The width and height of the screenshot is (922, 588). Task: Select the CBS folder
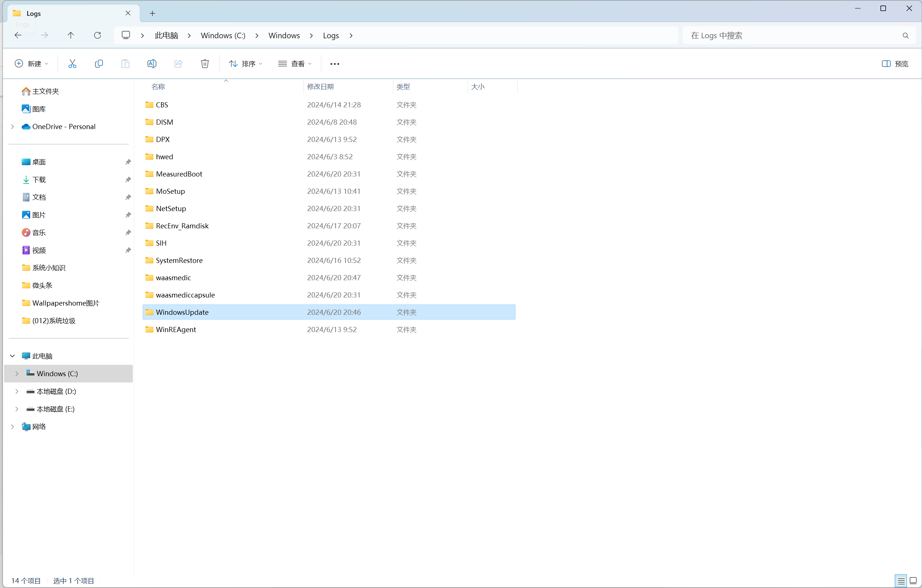pyautogui.click(x=162, y=105)
